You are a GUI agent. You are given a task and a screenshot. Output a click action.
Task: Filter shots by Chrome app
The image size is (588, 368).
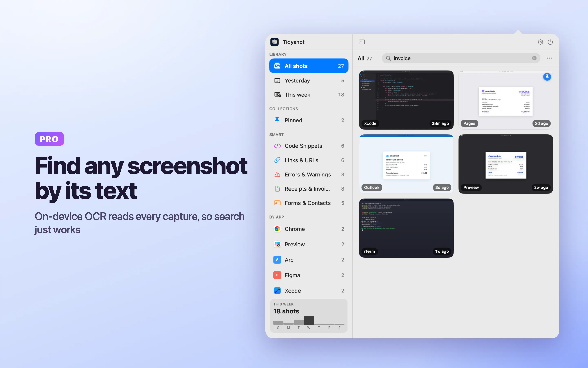(x=309, y=229)
